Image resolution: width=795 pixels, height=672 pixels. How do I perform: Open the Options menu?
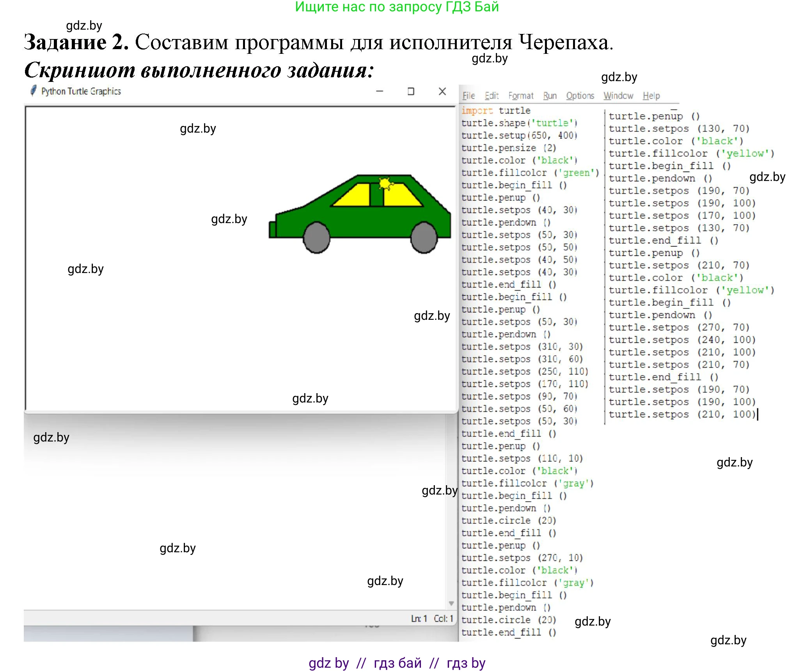click(580, 96)
